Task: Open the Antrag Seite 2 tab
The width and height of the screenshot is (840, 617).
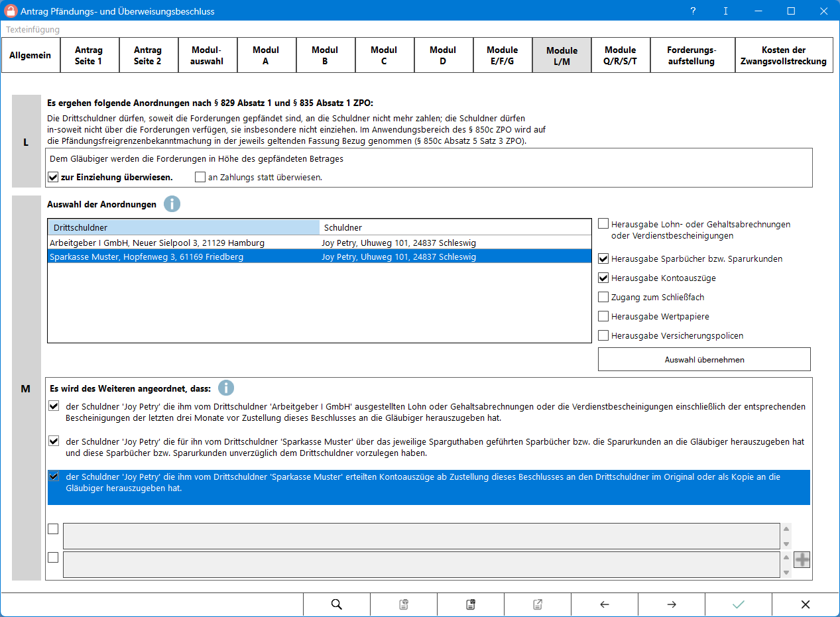Action: [x=148, y=55]
